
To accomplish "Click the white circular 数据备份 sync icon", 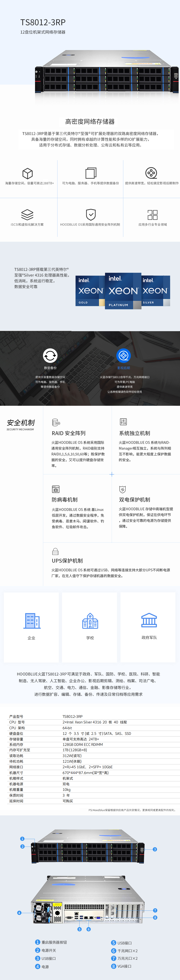I will (50, 356).
